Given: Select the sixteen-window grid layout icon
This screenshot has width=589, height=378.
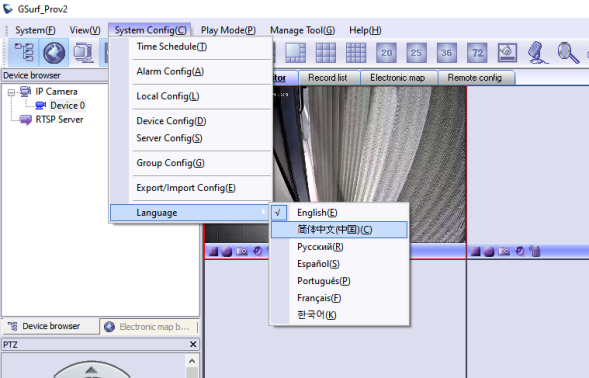Looking at the screenshot, I should [356, 53].
